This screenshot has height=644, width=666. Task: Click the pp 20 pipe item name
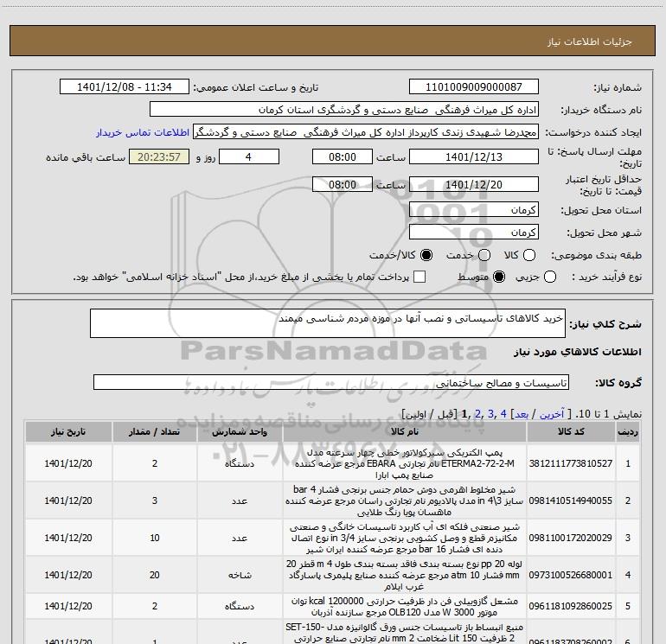click(x=405, y=575)
